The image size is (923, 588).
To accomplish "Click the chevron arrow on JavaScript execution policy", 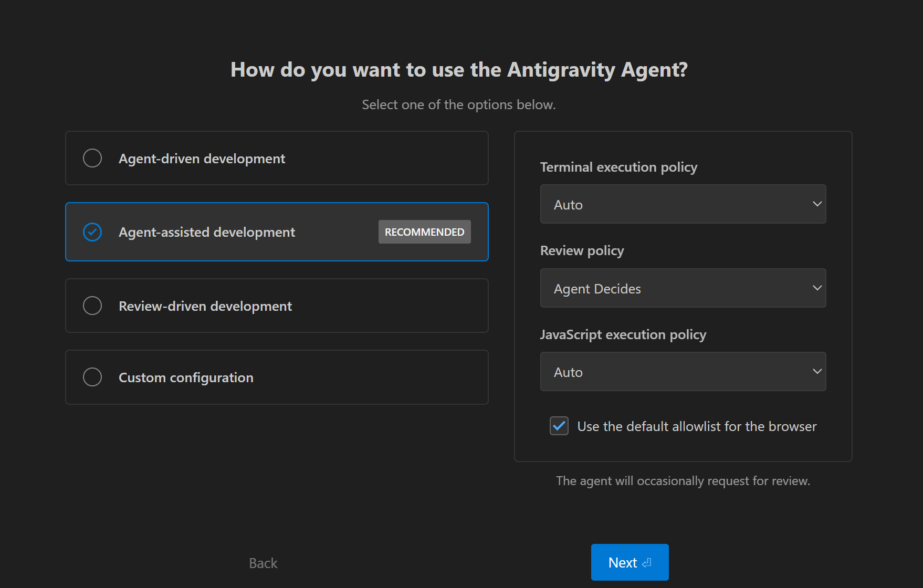I will pyautogui.click(x=817, y=371).
